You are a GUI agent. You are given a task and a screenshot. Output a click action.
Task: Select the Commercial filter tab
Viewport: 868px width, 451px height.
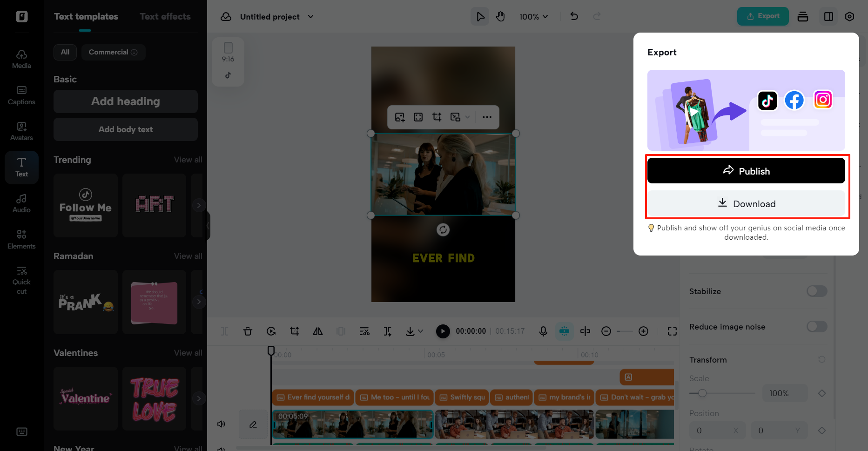click(x=113, y=52)
